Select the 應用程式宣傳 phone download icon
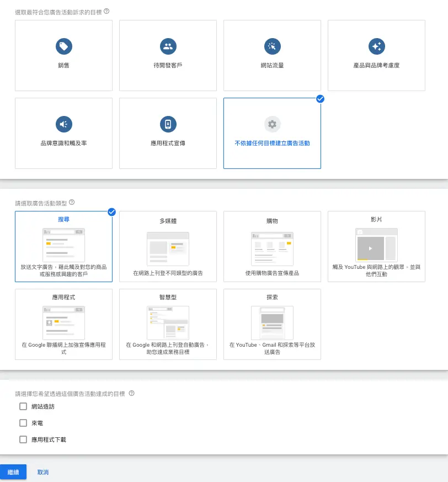 (x=168, y=124)
